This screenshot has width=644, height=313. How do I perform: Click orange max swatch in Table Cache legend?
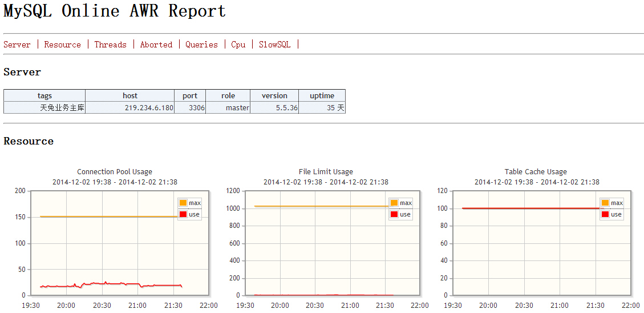pos(605,203)
